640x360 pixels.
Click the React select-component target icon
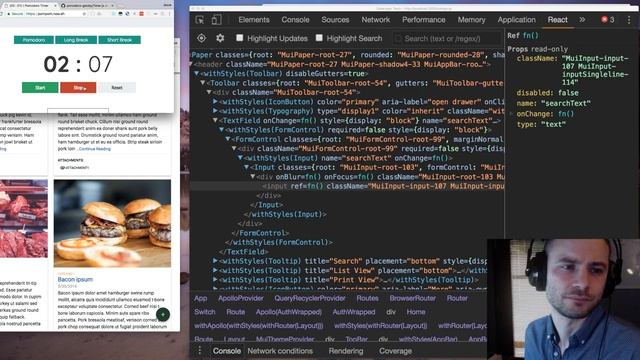point(201,38)
